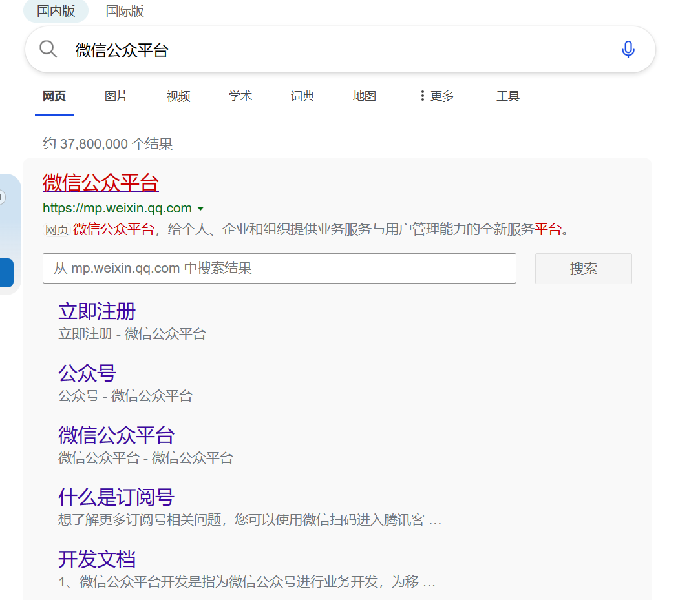This screenshot has width=700, height=600.
Task: Open the 工具 search tools
Action: (x=508, y=96)
